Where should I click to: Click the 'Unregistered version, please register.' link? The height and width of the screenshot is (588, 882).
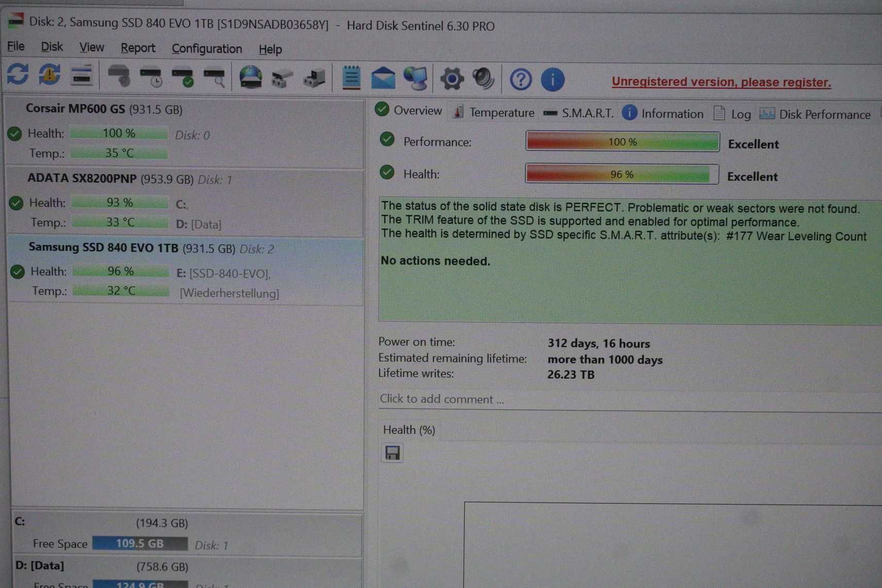tap(721, 82)
